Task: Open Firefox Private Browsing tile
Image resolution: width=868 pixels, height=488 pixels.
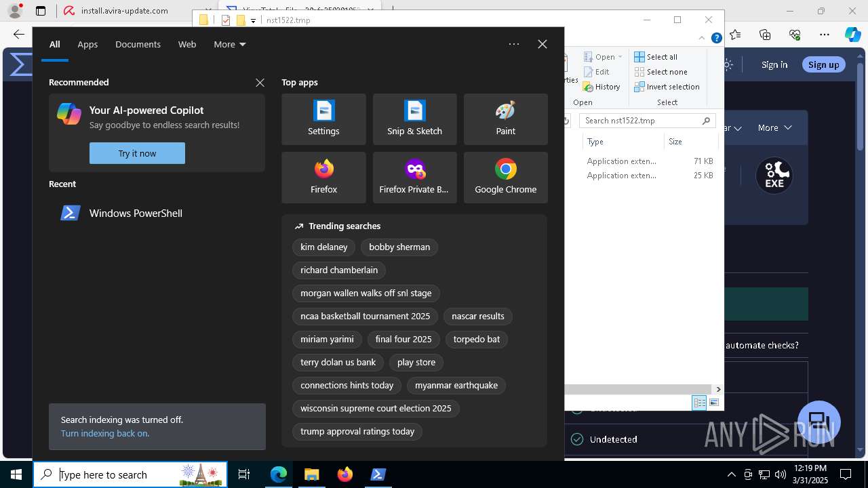Action: click(x=414, y=178)
